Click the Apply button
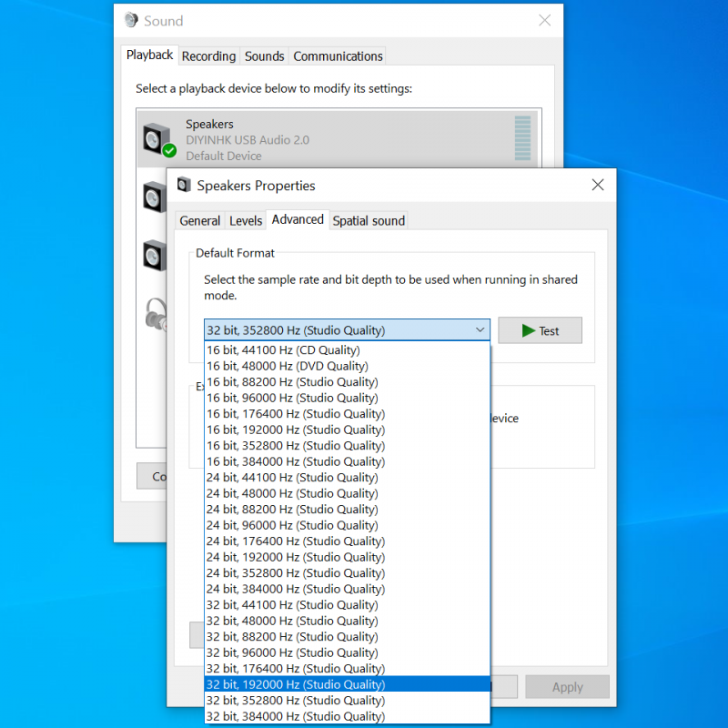 (x=567, y=687)
